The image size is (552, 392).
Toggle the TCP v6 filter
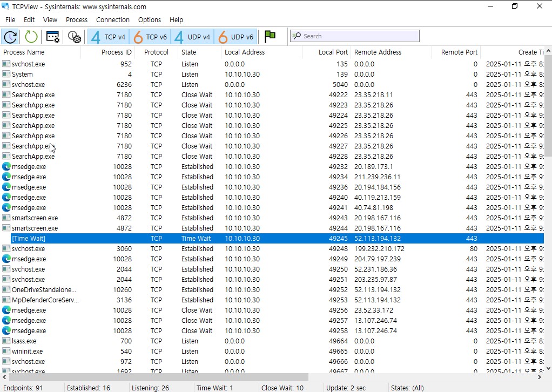click(150, 37)
